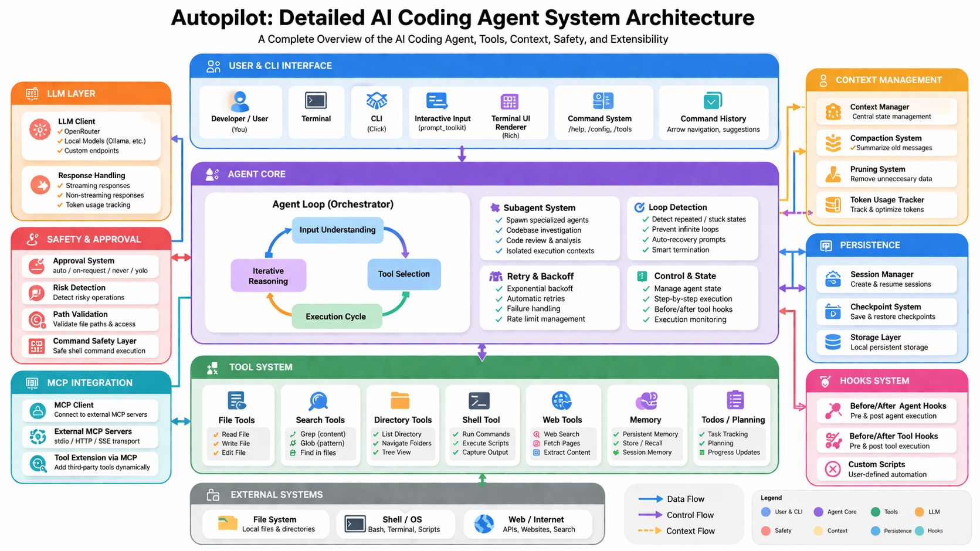
Task: Click the Command History icon
Action: 713,101
